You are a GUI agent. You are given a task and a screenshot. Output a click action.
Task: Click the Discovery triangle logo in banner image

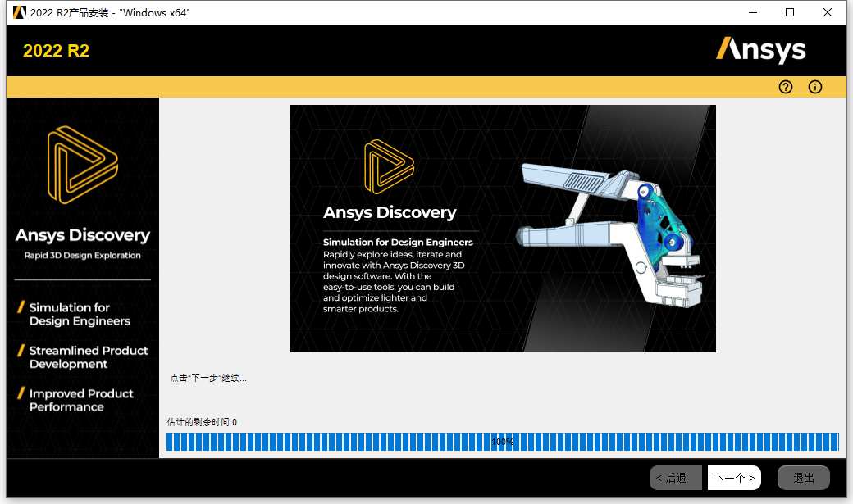[x=389, y=167]
